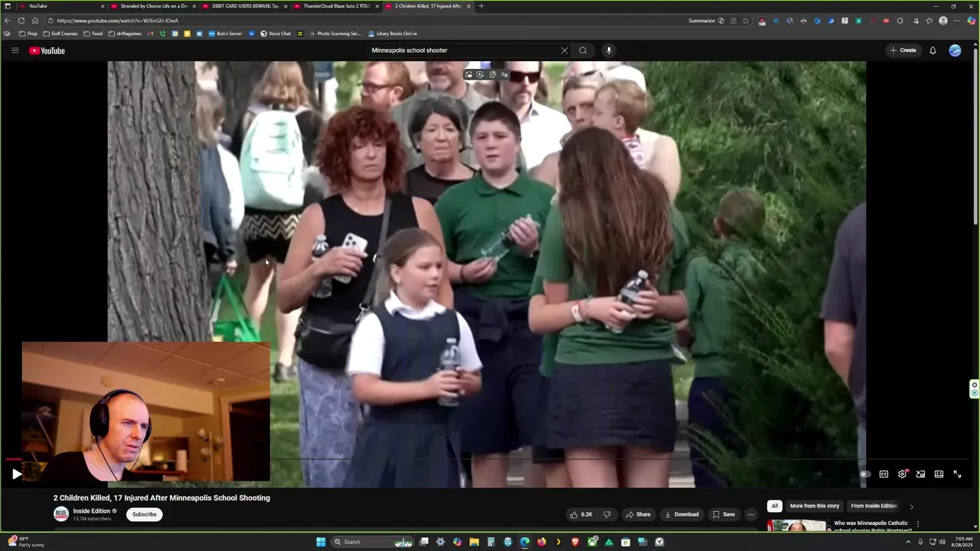Open the YouTube account avatar menu

[955, 51]
